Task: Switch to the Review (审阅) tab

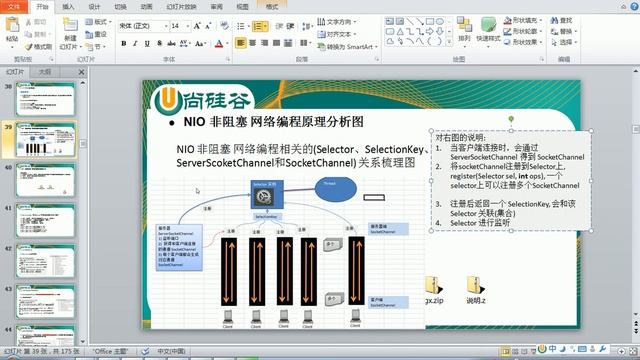Action: pos(216,7)
